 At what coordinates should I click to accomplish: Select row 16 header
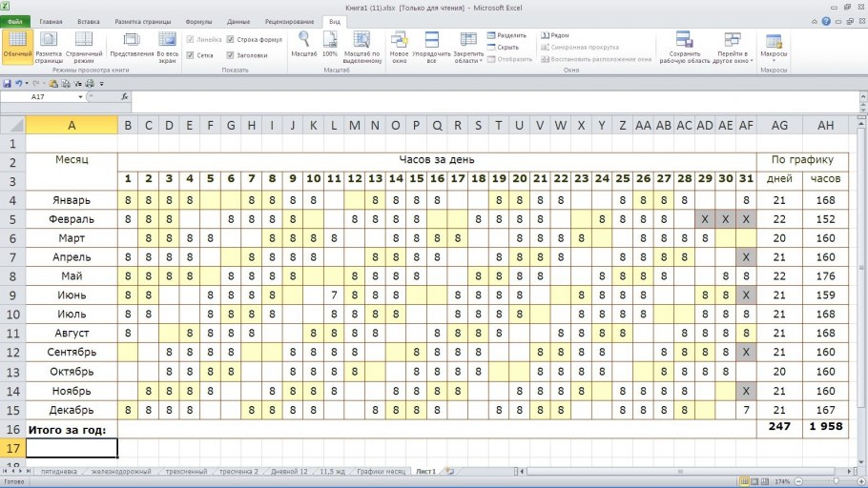12,429
